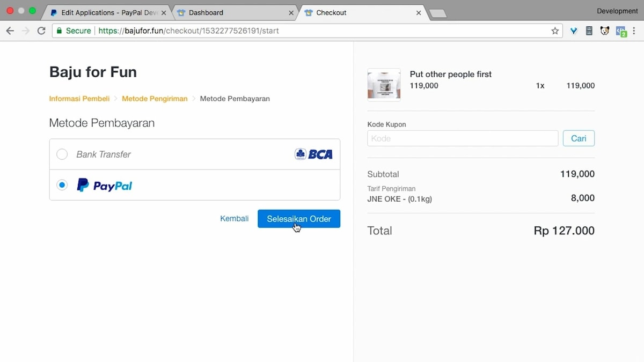Click the extension icon with green badge
This screenshot has width=644, height=362.
[x=621, y=32]
